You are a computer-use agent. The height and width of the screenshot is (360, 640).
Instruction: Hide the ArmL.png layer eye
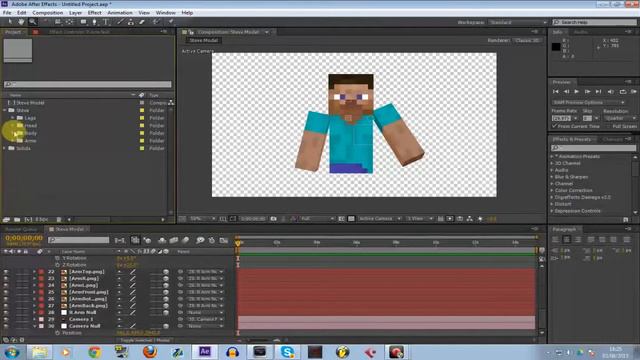point(6,285)
